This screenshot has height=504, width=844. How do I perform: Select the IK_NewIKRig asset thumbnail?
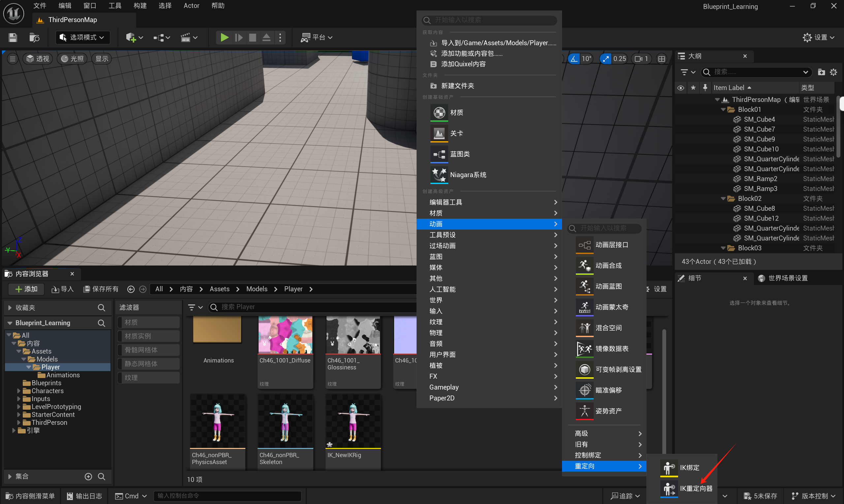point(353,421)
